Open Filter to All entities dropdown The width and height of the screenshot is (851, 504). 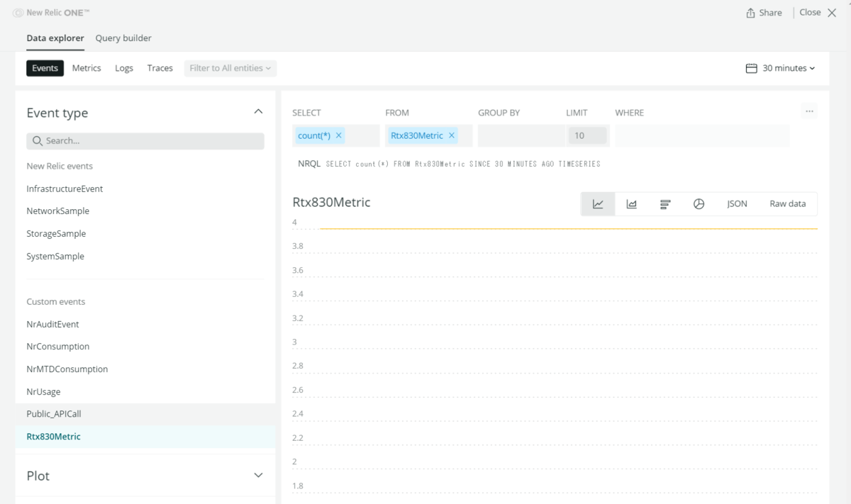[x=230, y=68]
